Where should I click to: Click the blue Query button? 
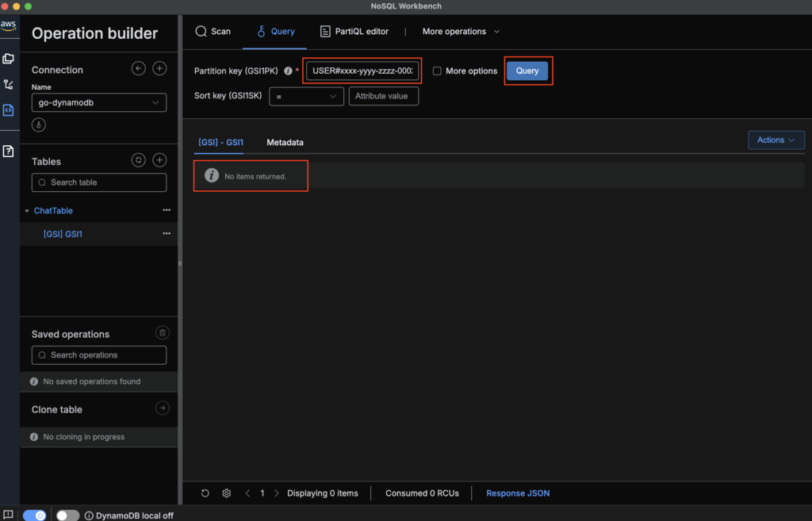[x=527, y=71]
